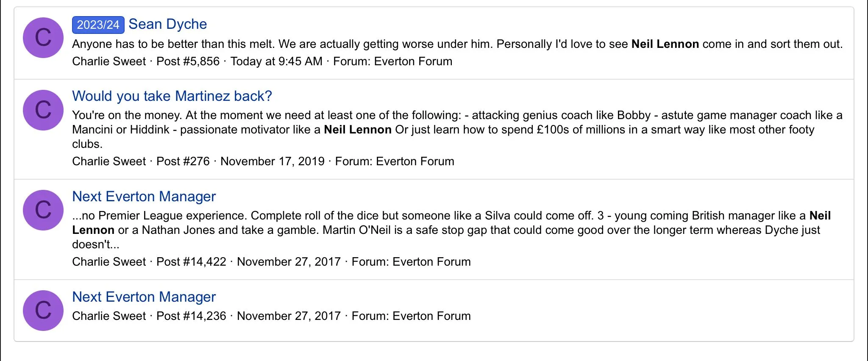Viewport: 868px width, 361px height.
Task: Click Charlie Sweet's username on Post #276
Action: [x=108, y=161]
